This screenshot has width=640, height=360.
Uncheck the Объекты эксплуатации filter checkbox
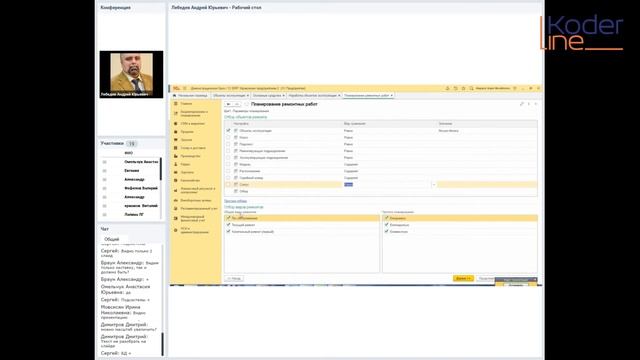coord(228,131)
